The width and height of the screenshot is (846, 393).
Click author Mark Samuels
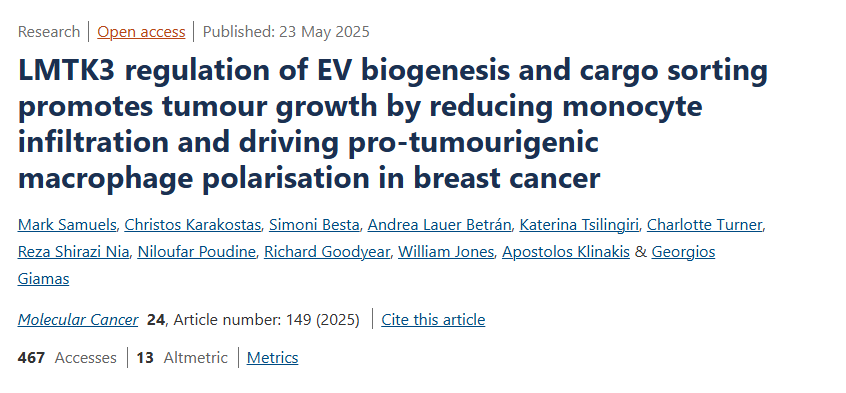point(67,225)
